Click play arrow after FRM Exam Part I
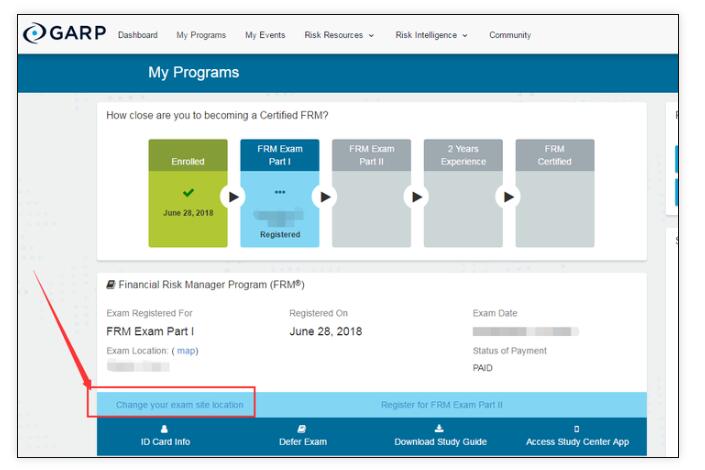 pos(325,197)
